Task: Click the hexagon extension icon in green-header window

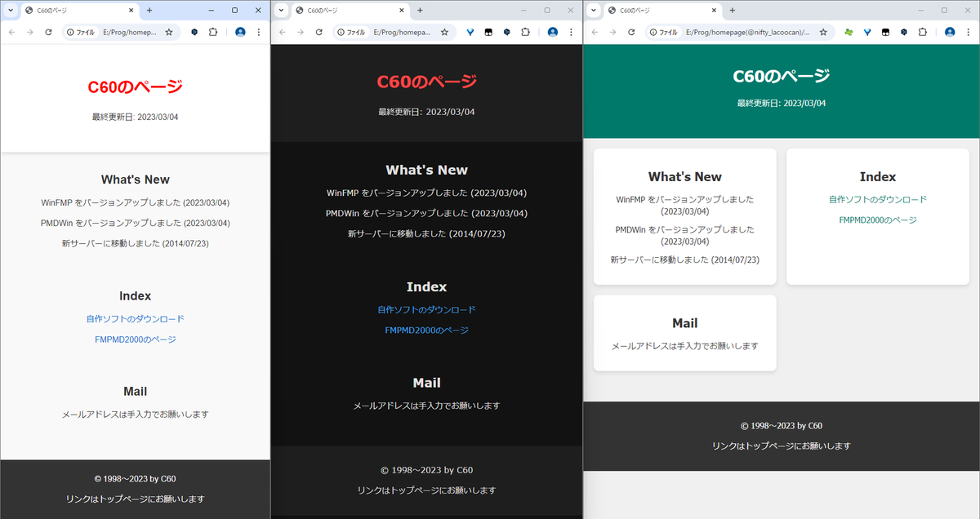Action: [904, 32]
